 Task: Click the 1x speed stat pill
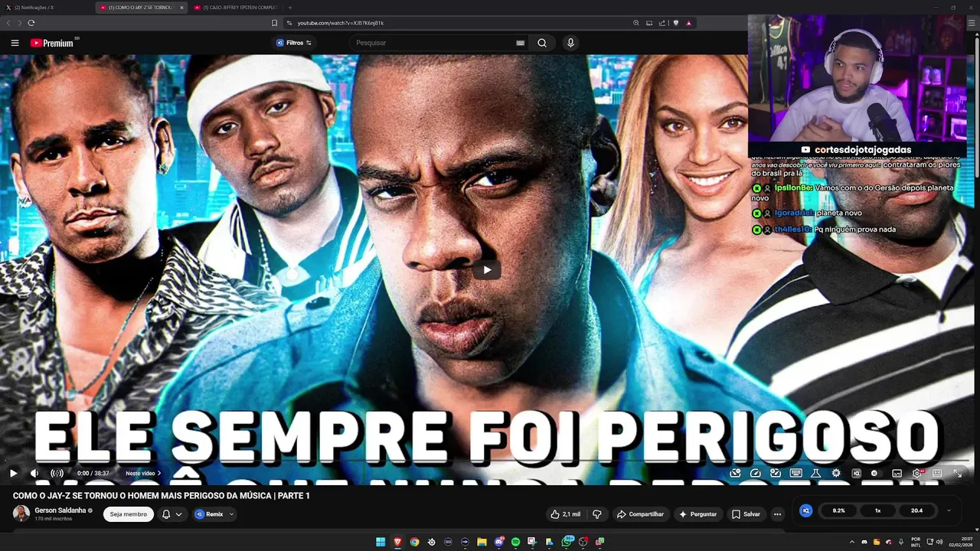(x=878, y=510)
